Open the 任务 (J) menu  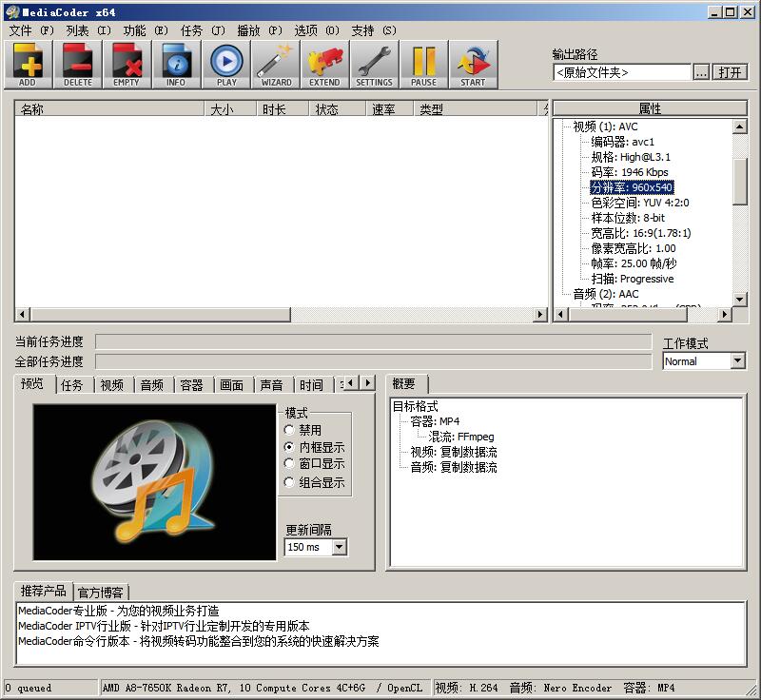(203, 31)
